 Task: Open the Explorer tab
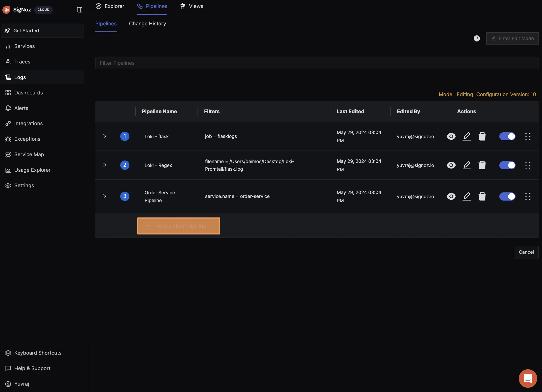[x=110, y=6]
